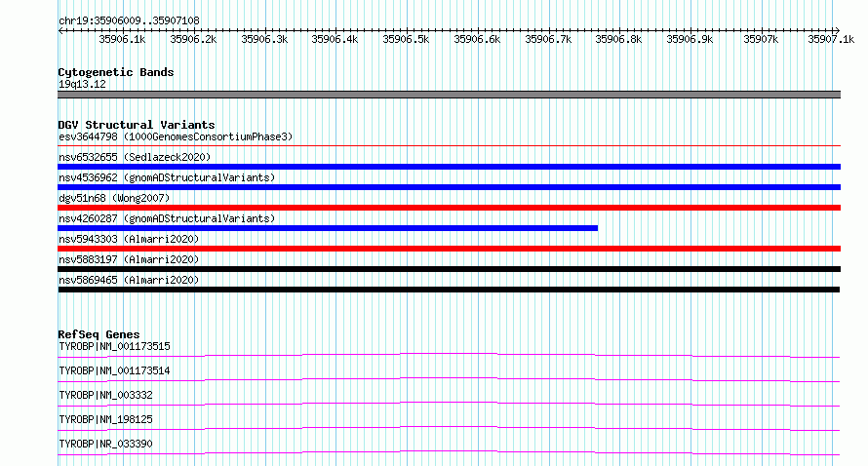Click the 35907k ruler tick label

(761, 39)
